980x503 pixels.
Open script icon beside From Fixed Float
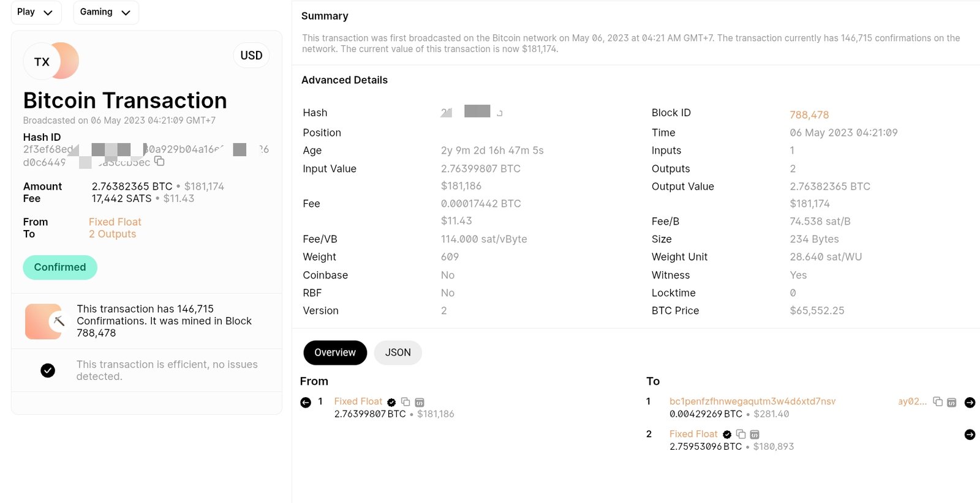420,402
